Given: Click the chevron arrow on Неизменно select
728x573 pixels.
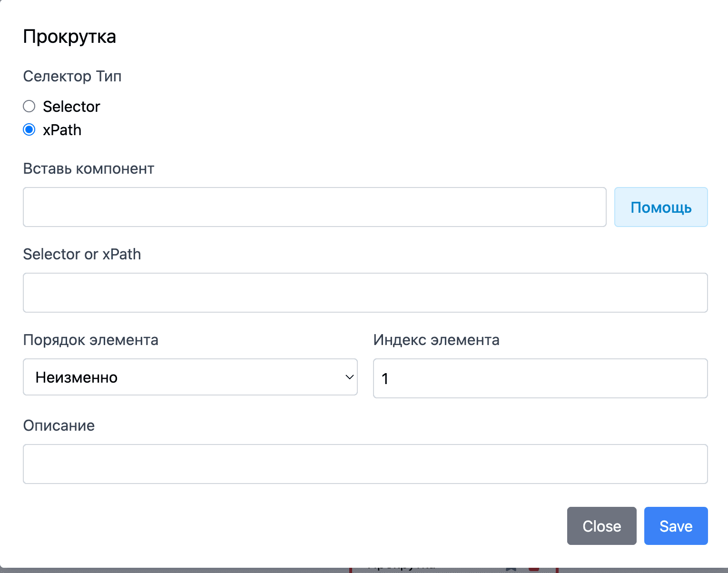Looking at the screenshot, I should coord(349,377).
